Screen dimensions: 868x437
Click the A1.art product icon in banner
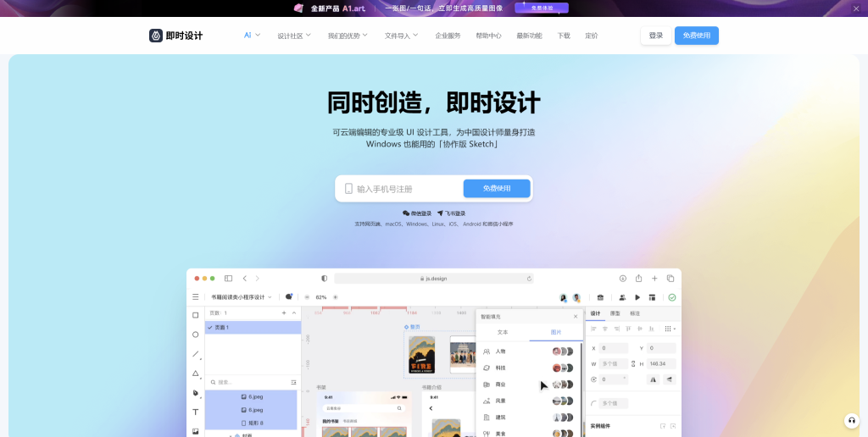point(299,8)
